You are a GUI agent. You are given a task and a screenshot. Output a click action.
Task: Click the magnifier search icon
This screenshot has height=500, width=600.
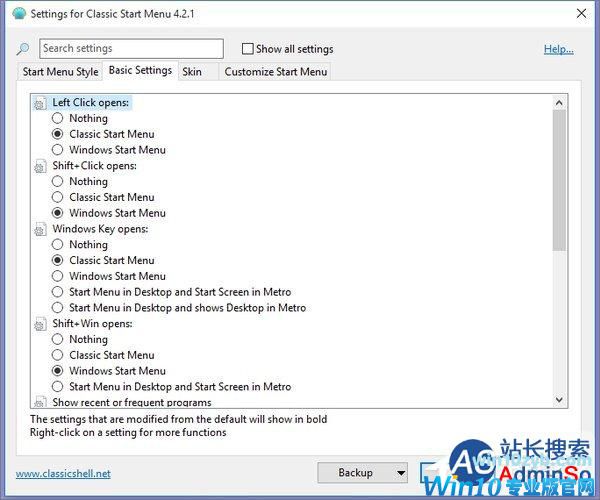click(24, 49)
